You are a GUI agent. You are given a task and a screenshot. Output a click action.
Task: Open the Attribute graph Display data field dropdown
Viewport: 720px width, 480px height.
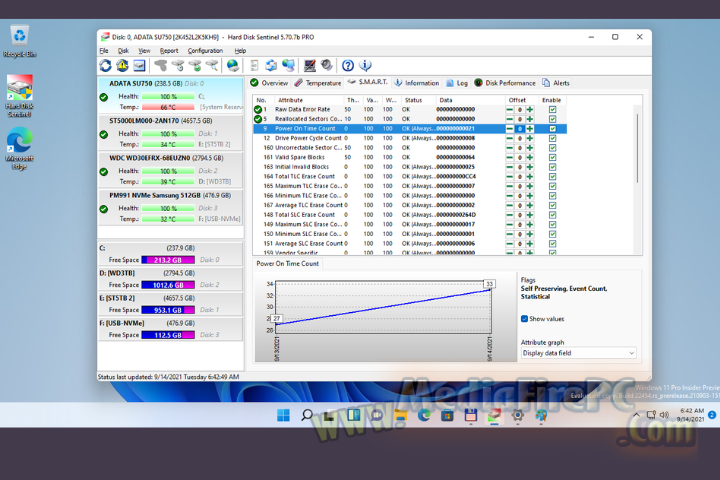coord(579,353)
